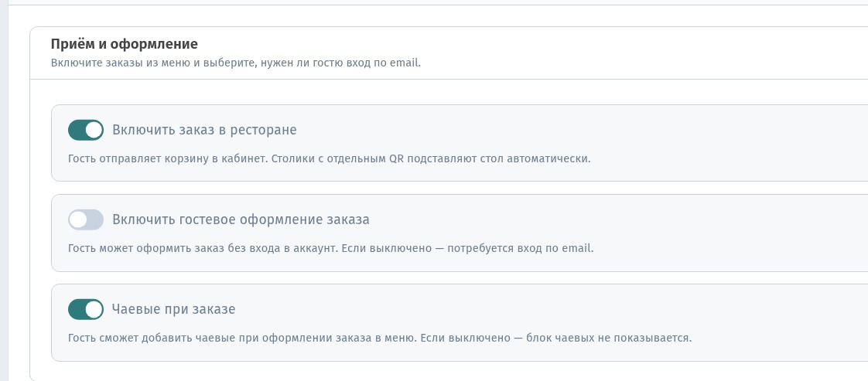Click the white panel area below tips card
The width and height of the screenshot is (868, 381).
pyautogui.click(x=443, y=371)
